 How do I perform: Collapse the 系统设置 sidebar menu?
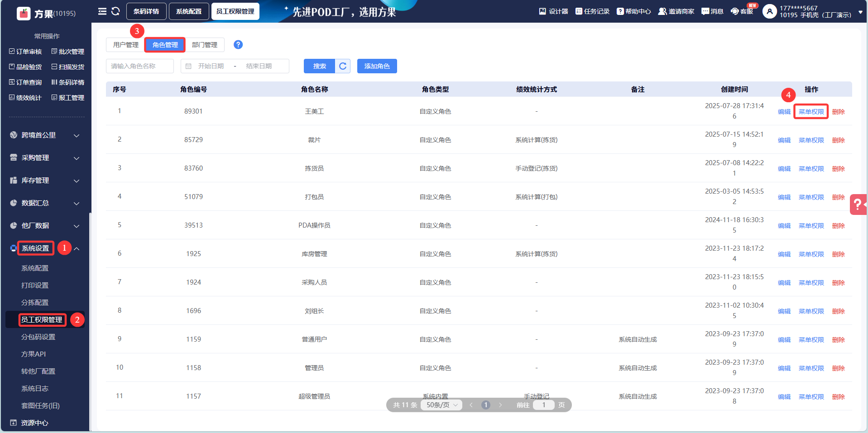(x=77, y=248)
